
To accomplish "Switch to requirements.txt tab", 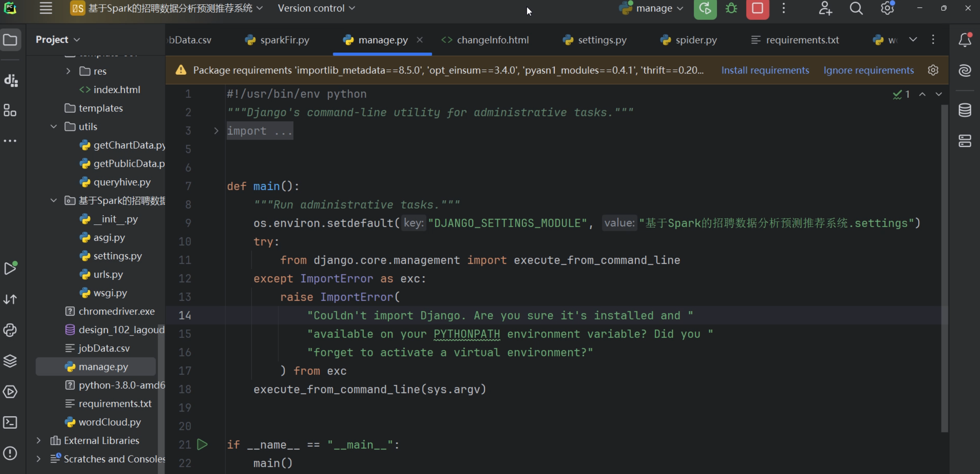I will click(795, 40).
